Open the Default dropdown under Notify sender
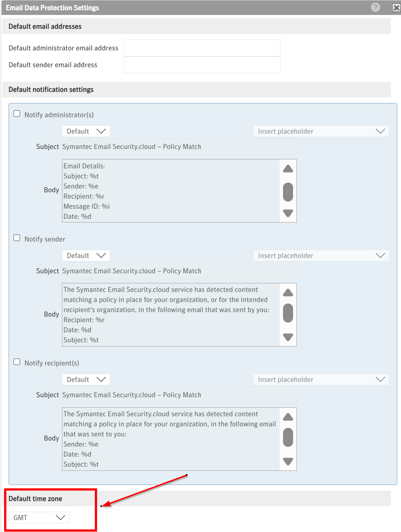The width and height of the screenshot is (401, 532). (x=86, y=256)
